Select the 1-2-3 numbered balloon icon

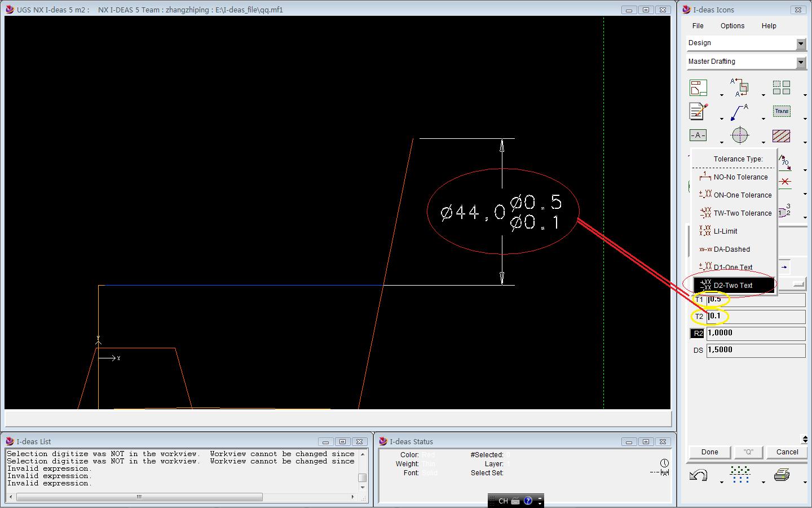(x=784, y=211)
